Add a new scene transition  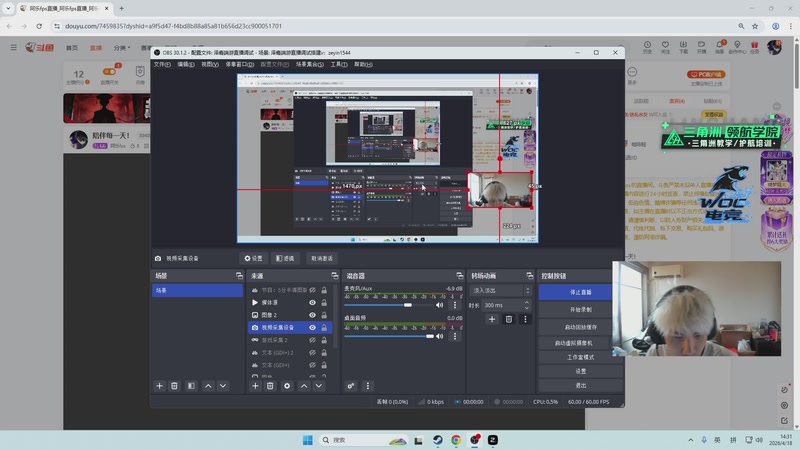(491, 319)
